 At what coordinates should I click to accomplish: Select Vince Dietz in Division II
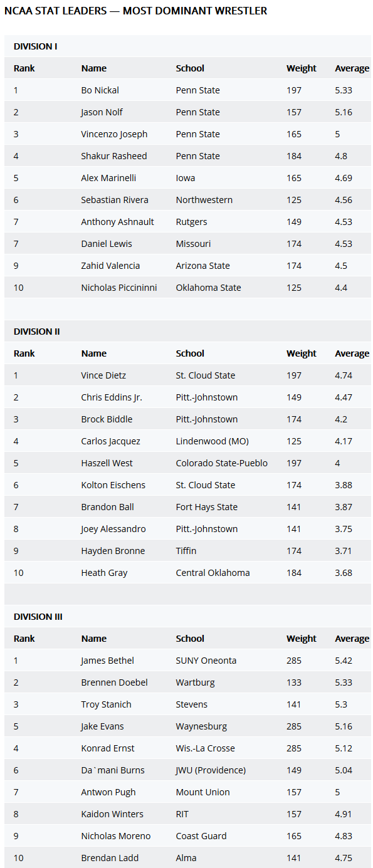click(x=103, y=375)
